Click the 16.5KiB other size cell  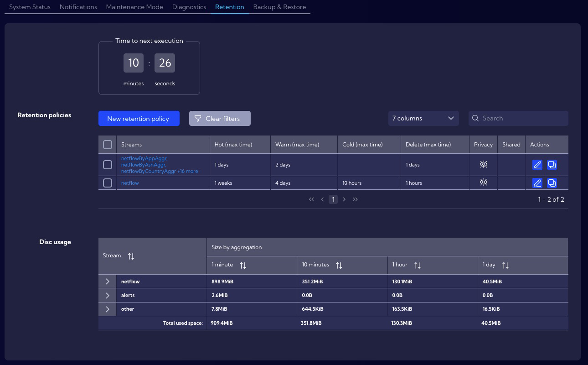[523, 309]
